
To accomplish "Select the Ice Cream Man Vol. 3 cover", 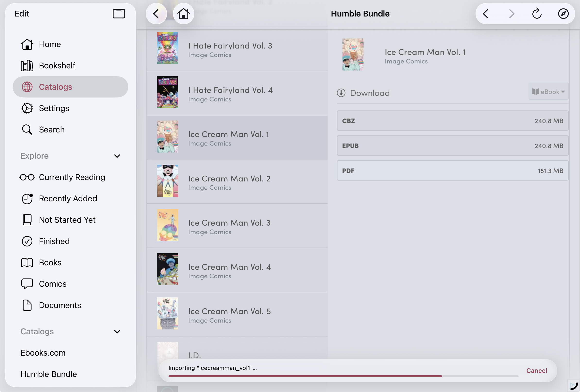I will [x=167, y=225].
